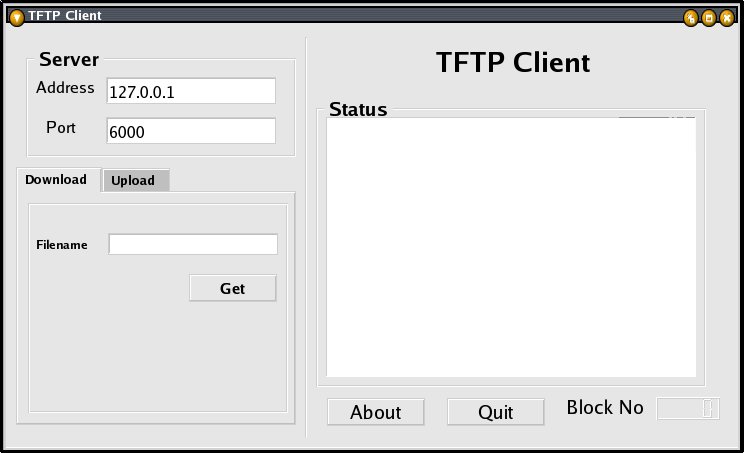The width and height of the screenshot is (744, 453).
Task: Click the Filename label
Action: coord(62,245)
